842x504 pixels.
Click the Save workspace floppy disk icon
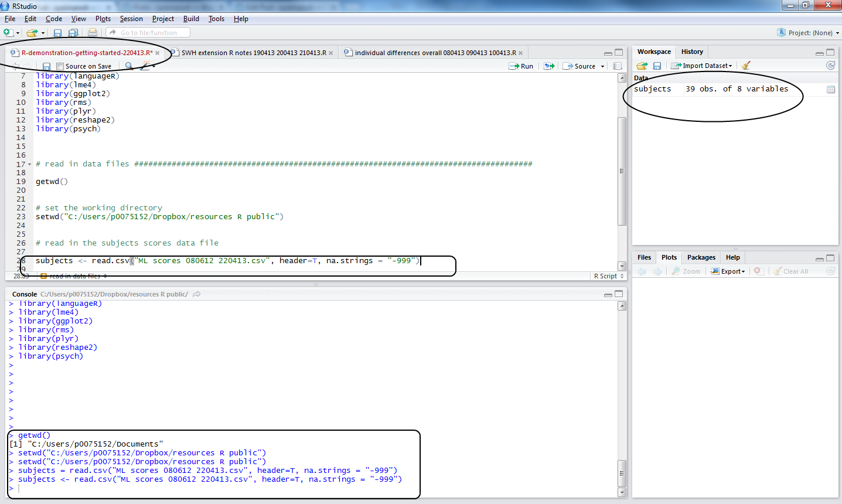click(x=657, y=66)
